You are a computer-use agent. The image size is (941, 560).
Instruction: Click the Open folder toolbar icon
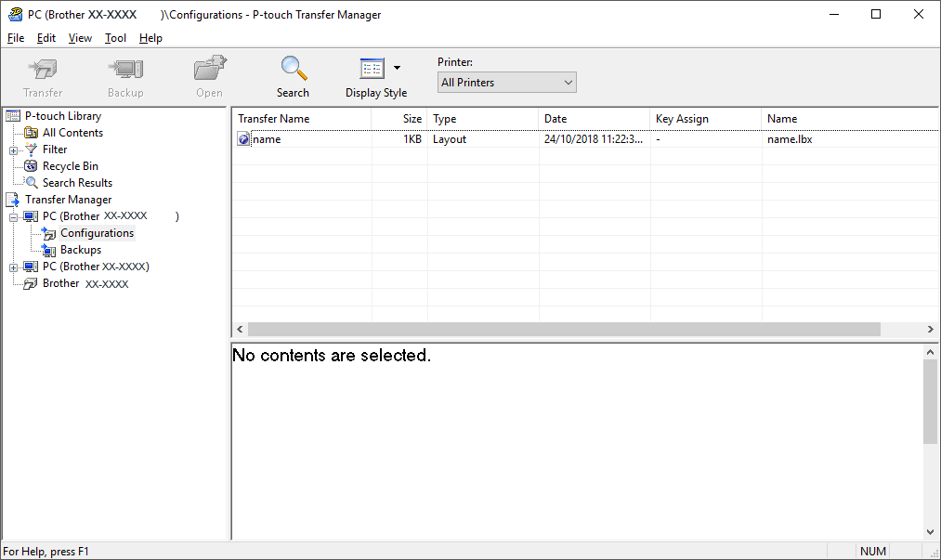coord(209,69)
